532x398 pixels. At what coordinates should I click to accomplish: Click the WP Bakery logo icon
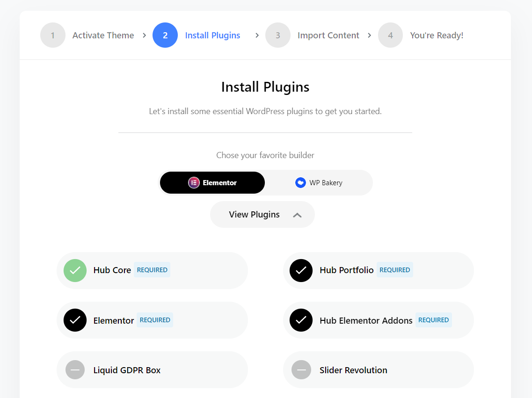point(300,183)
